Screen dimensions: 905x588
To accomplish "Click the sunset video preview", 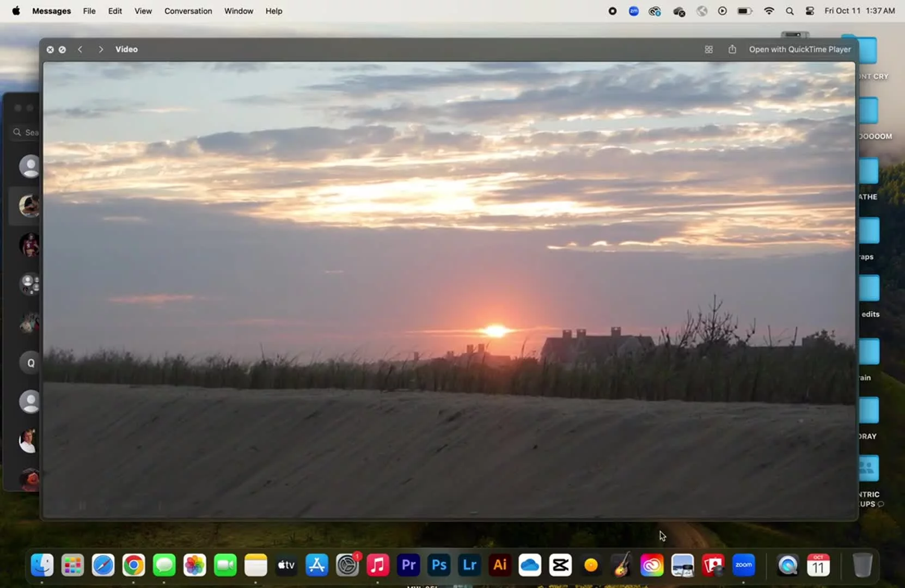I will coord(449,289).
